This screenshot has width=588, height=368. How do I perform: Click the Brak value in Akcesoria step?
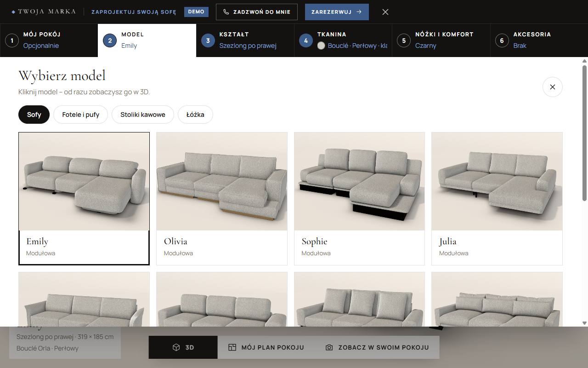(520, 46)
